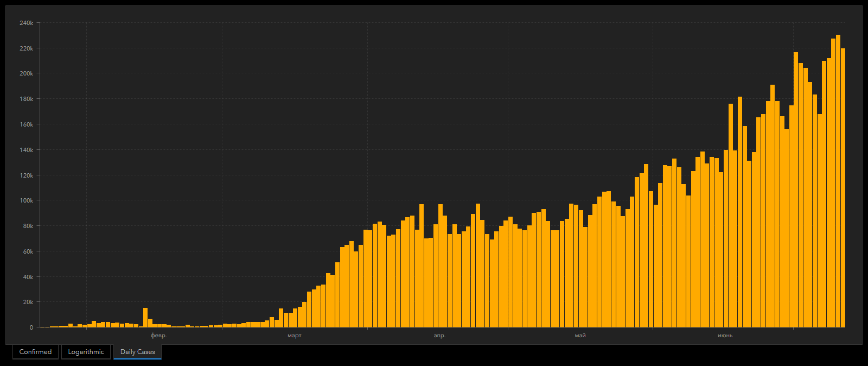868x366 pixels.
Task: Click the 240k y-axis label
Action: [26, 23]
